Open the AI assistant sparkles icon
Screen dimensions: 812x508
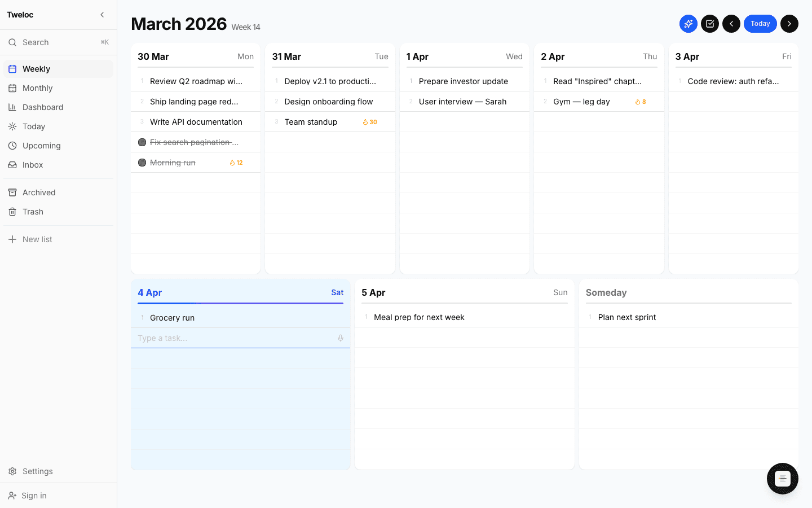pos(688,24)
